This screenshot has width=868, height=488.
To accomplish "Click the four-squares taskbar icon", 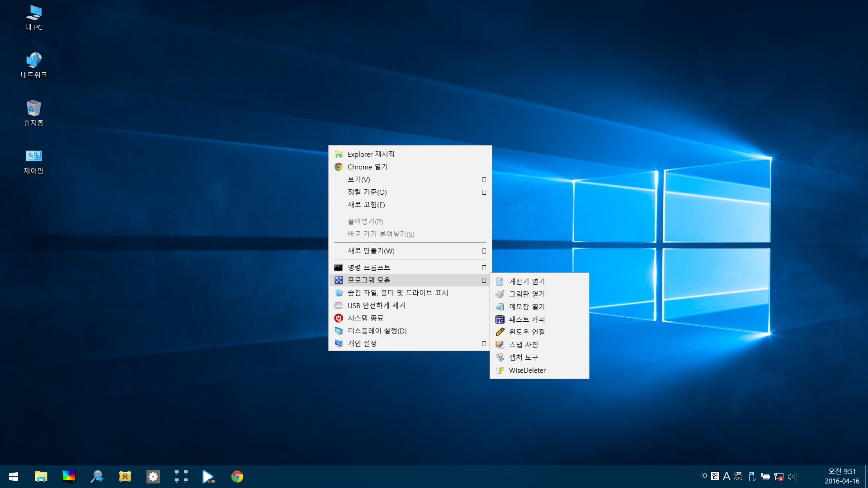I will pyautogui.click(x=181, y=477).
